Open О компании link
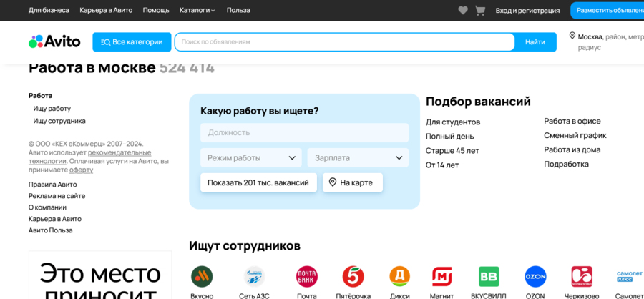 tap(47, 207)
